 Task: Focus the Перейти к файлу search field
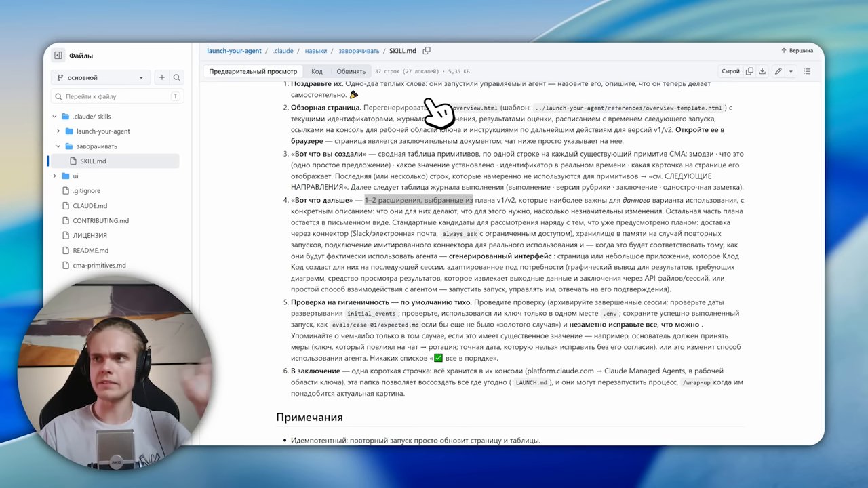click(x=117, y=96)
